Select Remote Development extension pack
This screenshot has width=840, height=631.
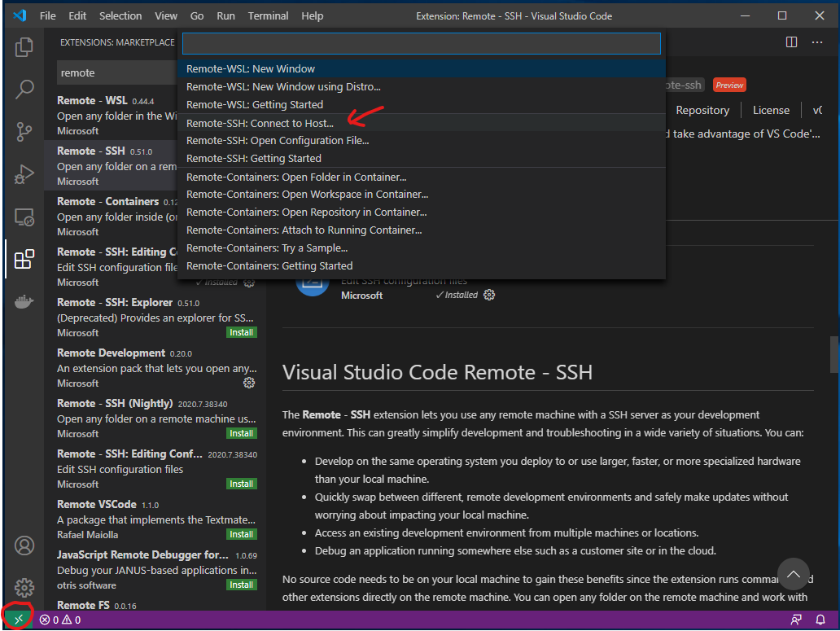[155, 367]
